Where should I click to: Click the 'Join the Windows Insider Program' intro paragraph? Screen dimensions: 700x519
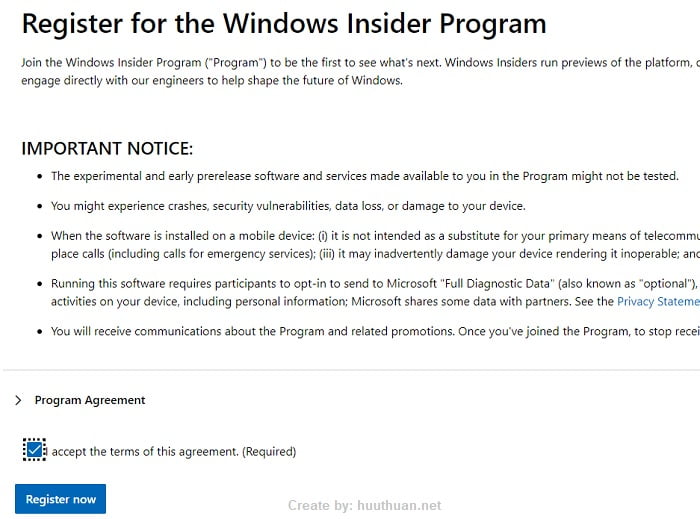tap(360, 71)
